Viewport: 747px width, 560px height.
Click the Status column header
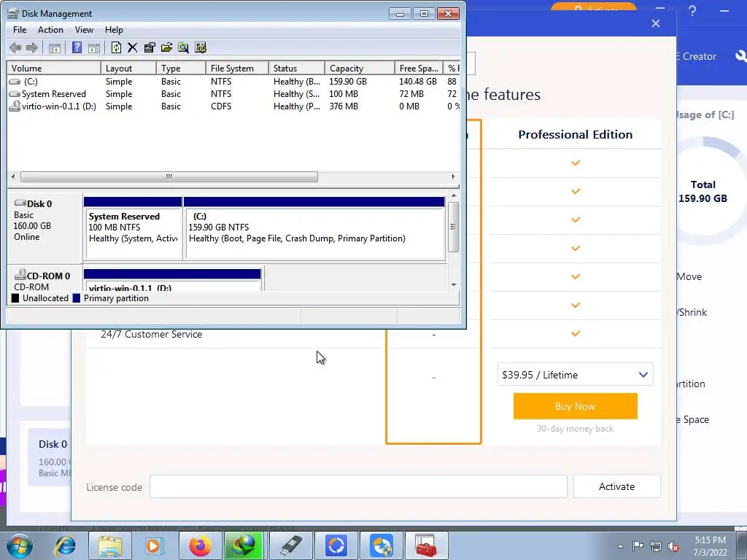tap(296, 68)
